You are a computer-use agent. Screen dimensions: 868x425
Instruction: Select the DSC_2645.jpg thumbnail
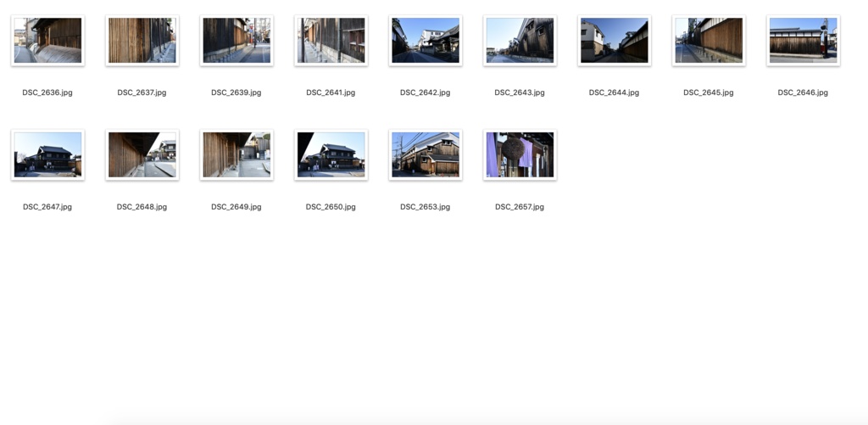point(709,41)
